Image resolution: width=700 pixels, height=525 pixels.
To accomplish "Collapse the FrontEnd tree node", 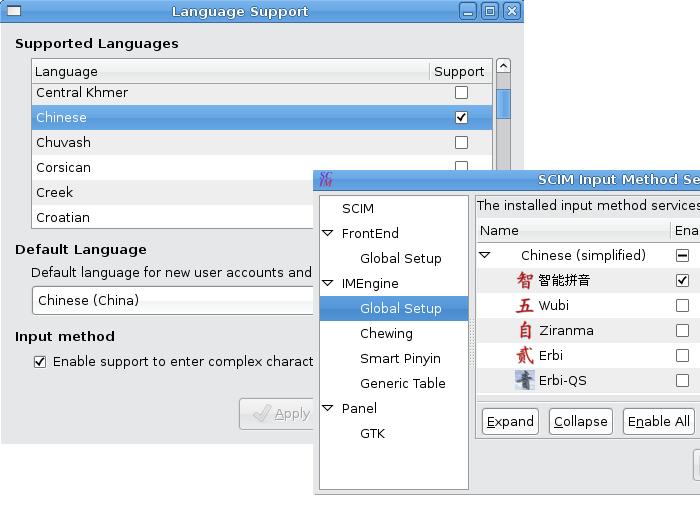I will [328, 233].
